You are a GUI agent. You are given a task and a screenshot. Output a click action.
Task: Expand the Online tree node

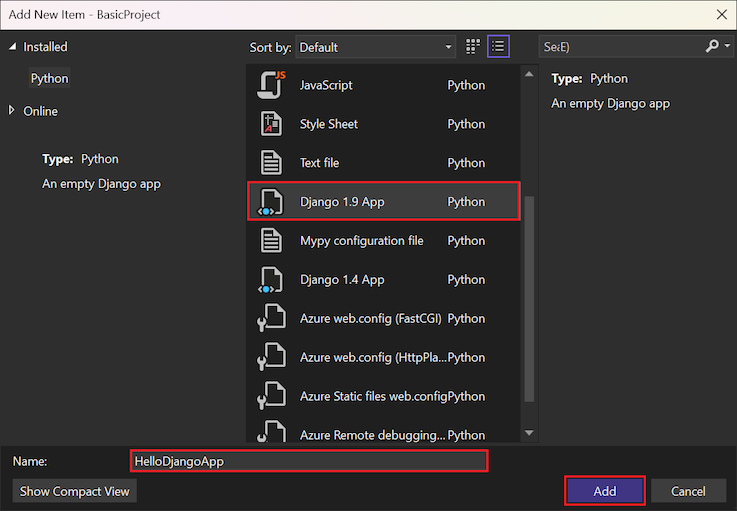click(x=12, y=111)
